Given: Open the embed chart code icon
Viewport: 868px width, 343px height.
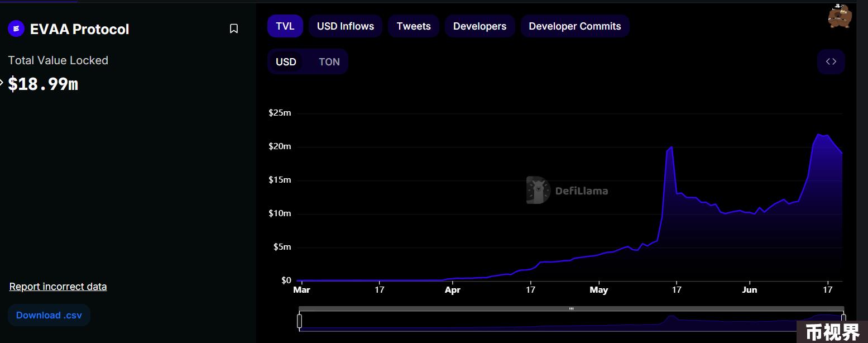Looking at the screenshot, I should coord(831,61).
